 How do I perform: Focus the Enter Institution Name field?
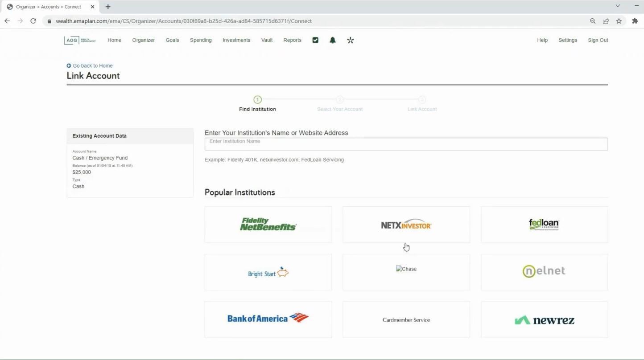point(406,144)
